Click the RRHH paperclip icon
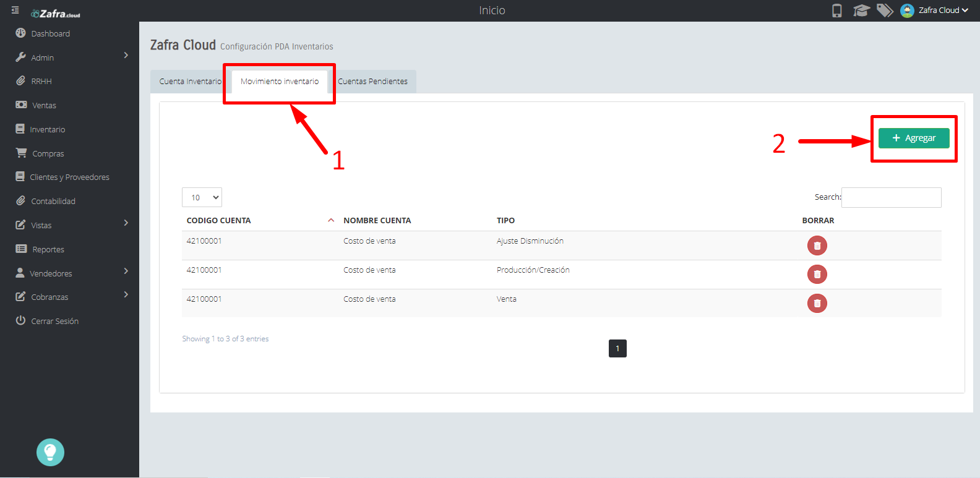The image size is (980, 478). tap(20, 80)
